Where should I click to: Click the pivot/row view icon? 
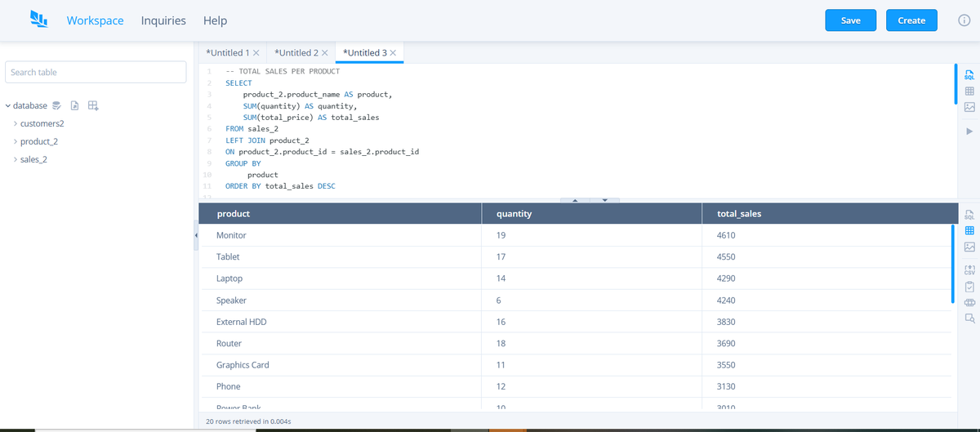[x=969, y=302]
